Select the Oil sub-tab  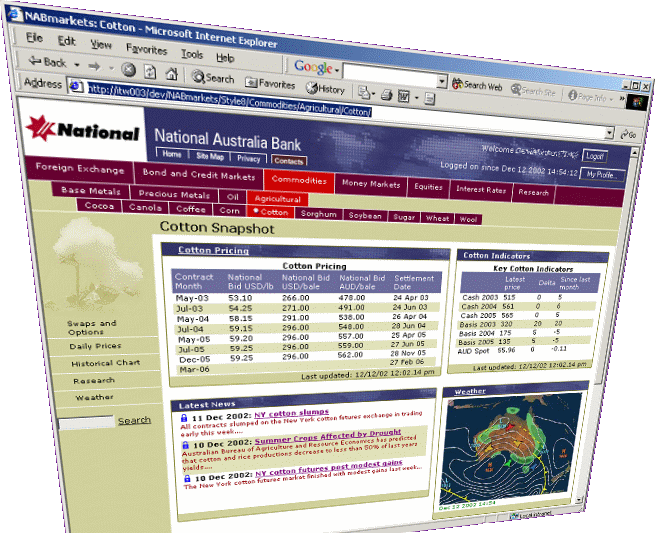(x=233, y=196)
